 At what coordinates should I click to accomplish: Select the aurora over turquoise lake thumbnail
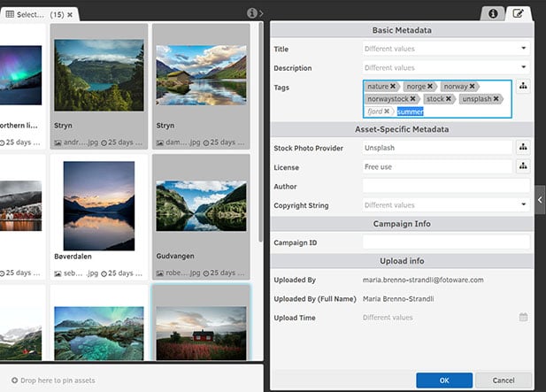(x=99, y=334)
